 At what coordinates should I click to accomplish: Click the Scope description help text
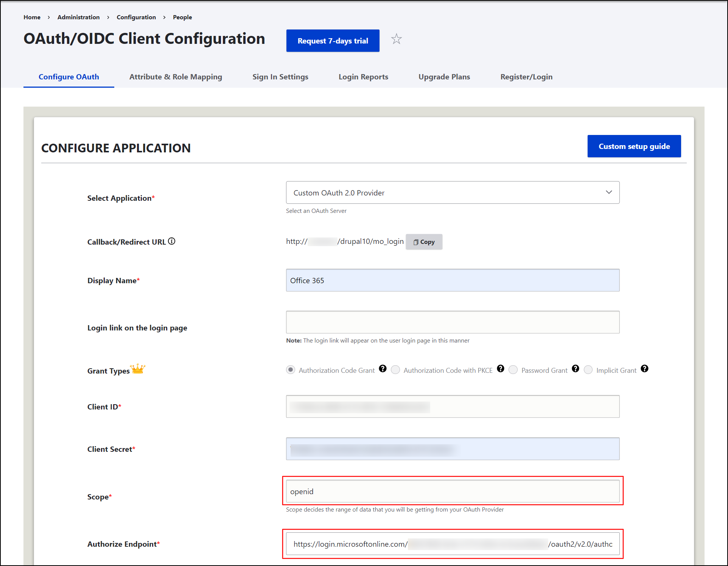point(395,510)
